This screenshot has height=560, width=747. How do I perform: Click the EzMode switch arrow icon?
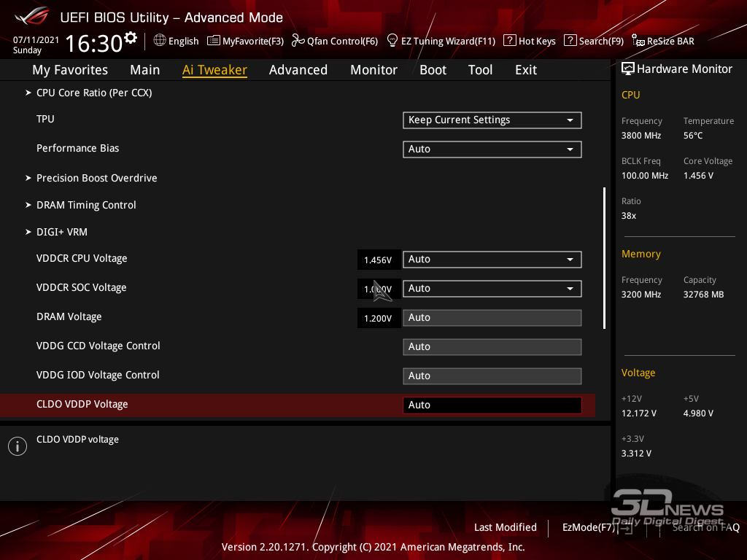[627, 528]
